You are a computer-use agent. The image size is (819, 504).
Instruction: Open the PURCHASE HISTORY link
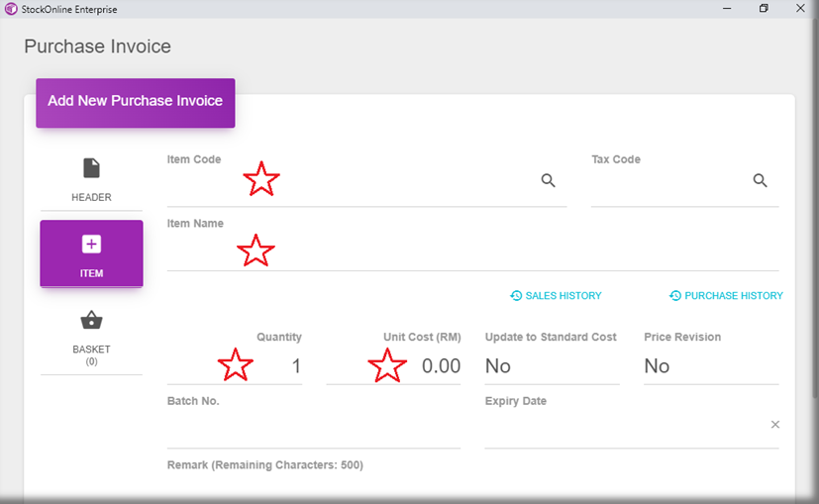(733, 296)
